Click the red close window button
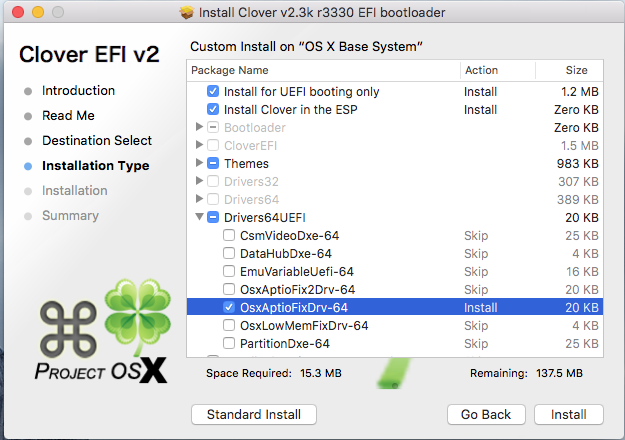 18,12
